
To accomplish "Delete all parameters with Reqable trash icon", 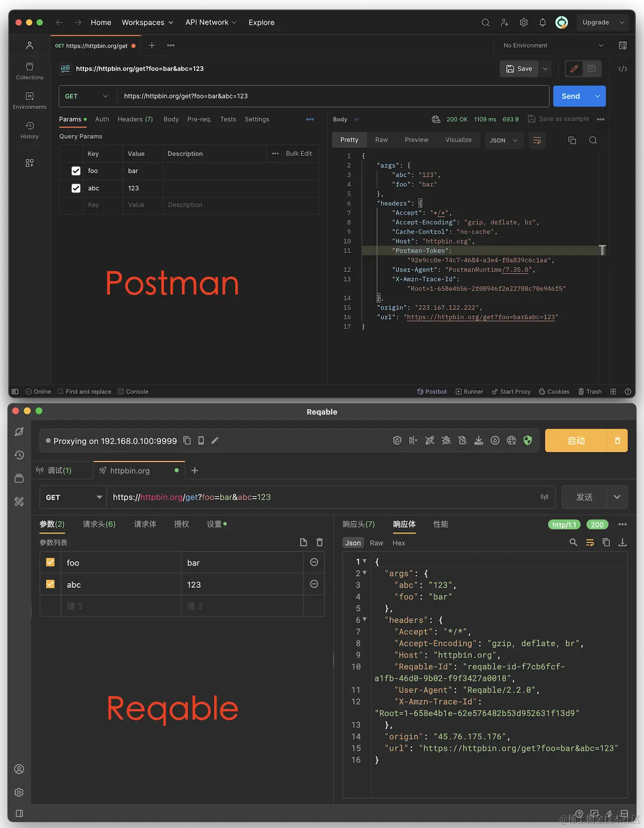I will pyautogui.click(x=319, y=542).
